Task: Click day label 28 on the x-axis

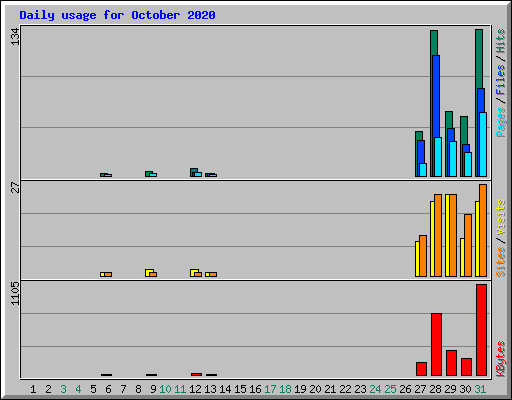Action: tap(435, 389)
